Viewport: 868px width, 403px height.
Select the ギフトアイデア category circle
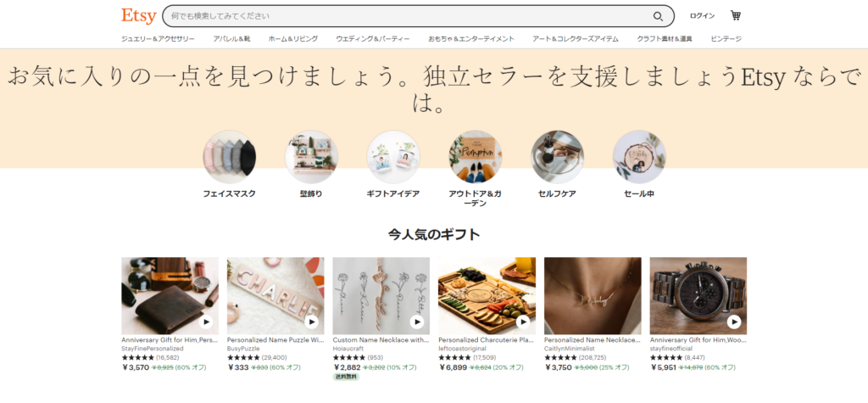(393, 157)
